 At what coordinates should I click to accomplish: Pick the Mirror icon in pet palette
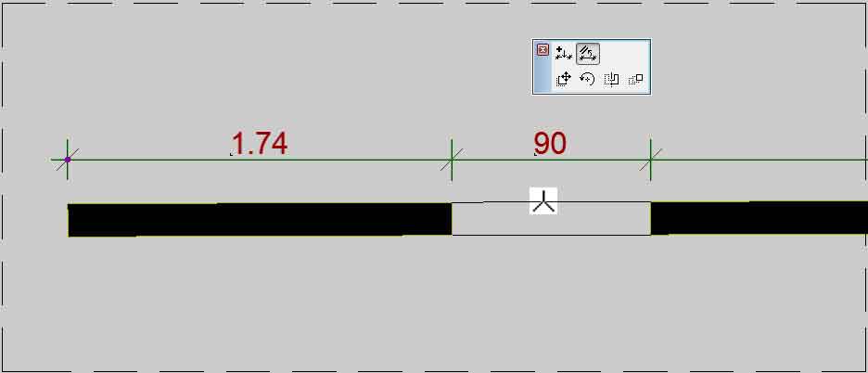pos(611,79)
